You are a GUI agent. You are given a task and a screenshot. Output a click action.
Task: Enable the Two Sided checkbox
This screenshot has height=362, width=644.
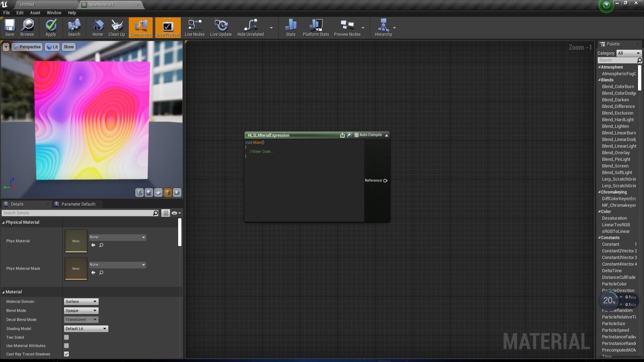click(x=66, y=337)
